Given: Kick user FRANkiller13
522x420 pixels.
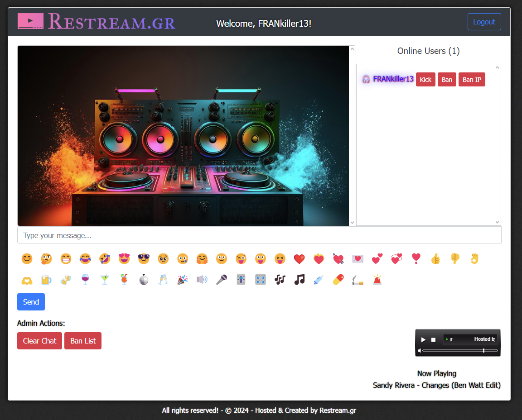Looking at the screenshot, I should [425, 80].
